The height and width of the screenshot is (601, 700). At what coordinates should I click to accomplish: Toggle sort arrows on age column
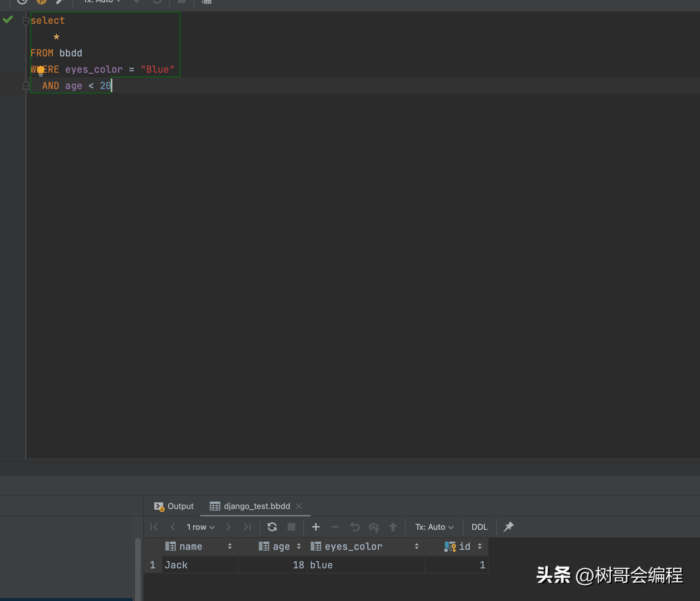pyautogui.click(x=299, y=546)
